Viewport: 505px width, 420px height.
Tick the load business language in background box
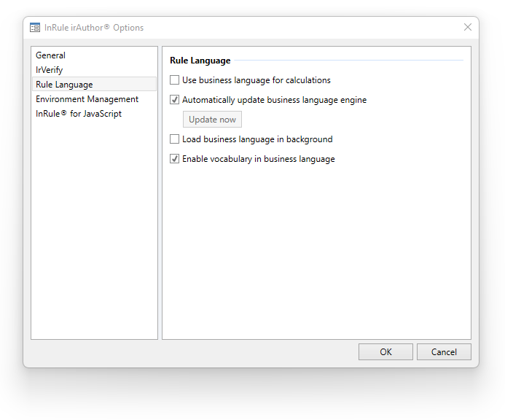coord(175,139)
